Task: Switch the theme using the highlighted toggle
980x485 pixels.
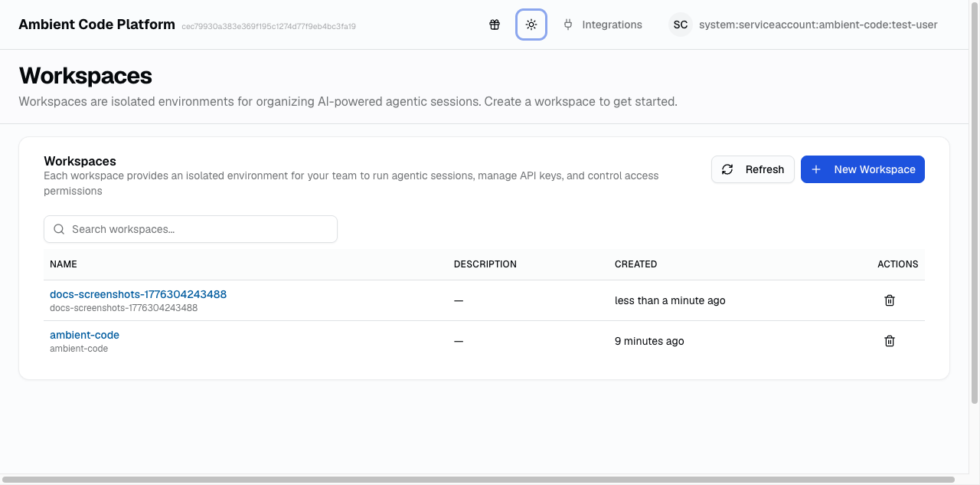Action: pyautogui.click(x=531, y=24)
